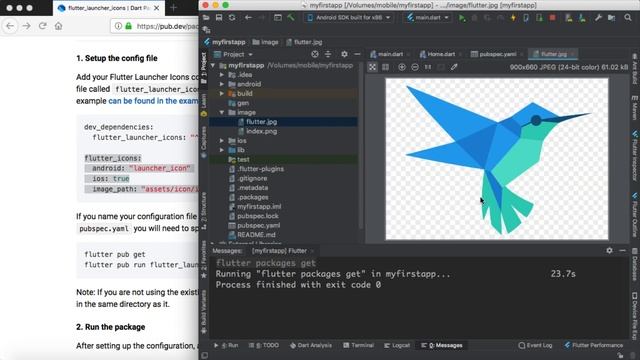Open Android SDK device selector dropdown
This screenshot has width=640, height=360.
tap(349, 18)
